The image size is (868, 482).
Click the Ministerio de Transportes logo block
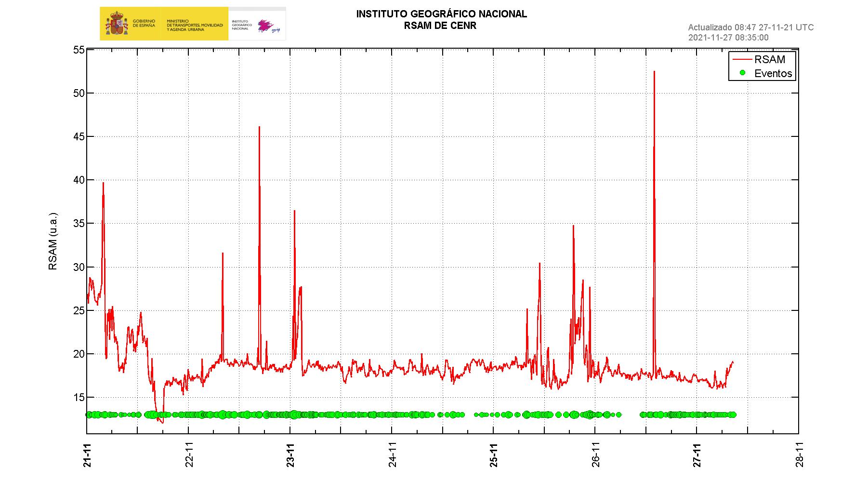195,24
